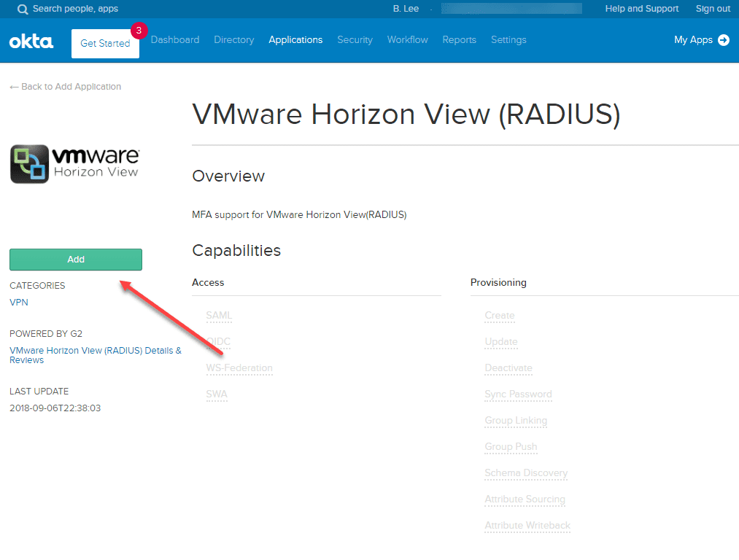Click the Provisioning column heading
Screen dimensions: 739x560
498,283
